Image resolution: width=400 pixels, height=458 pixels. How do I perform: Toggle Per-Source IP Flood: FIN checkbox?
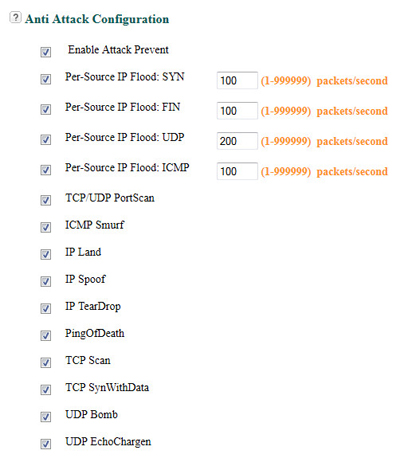click(x=46, y=109)
